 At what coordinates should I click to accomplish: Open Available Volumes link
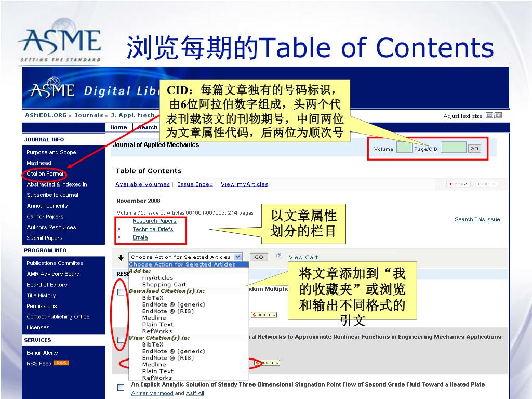[x=142, y=184]
